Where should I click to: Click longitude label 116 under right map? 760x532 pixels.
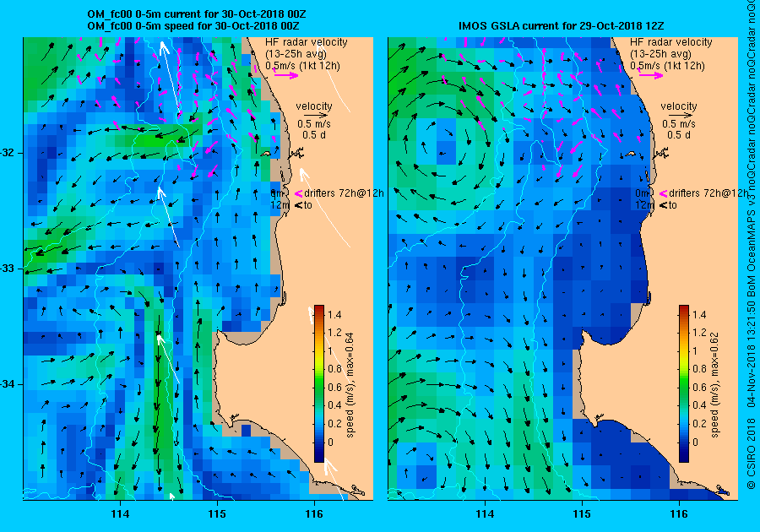point(679,514)
